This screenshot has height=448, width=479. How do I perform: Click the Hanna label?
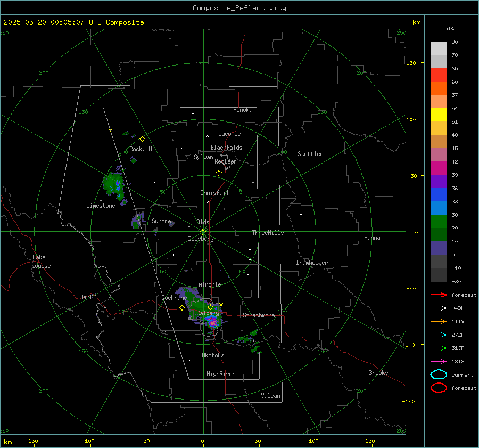pyautogui.click(x=372, y=238)
